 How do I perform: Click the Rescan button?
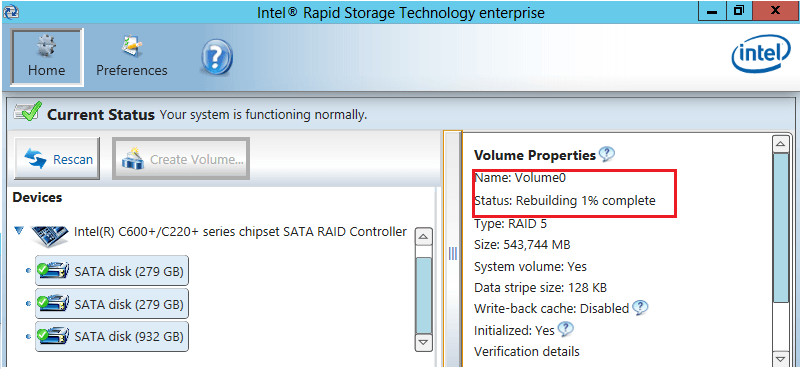click(57, 159)
